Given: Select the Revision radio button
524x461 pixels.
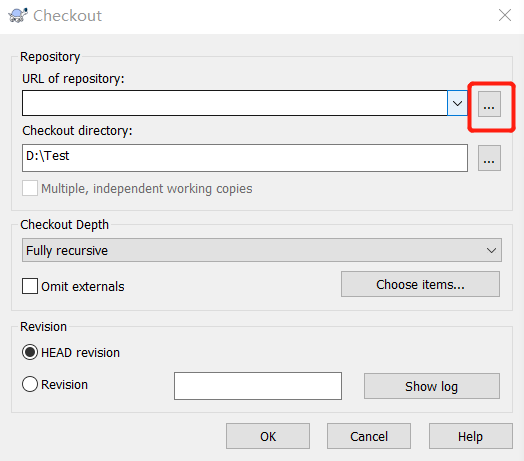Looking at the screenshot, I should click(x=30, y=384).
